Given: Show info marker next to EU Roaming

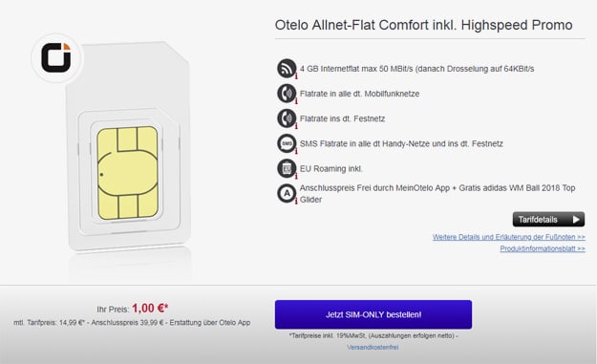Looking at the screenshot, I should (296, 177).
